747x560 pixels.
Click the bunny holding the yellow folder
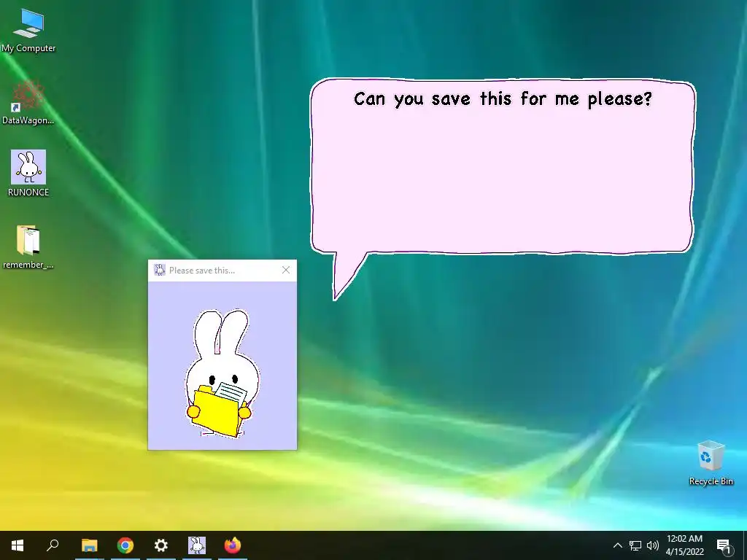(222, 373)
